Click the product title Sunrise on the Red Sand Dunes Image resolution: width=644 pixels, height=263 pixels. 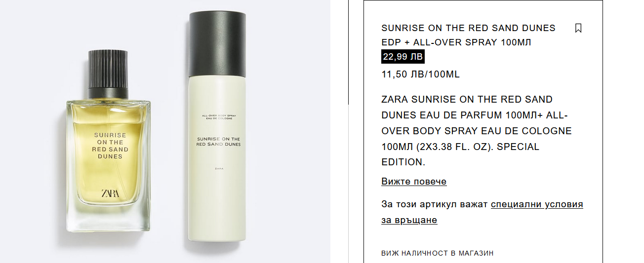click(x=468, y=28)
